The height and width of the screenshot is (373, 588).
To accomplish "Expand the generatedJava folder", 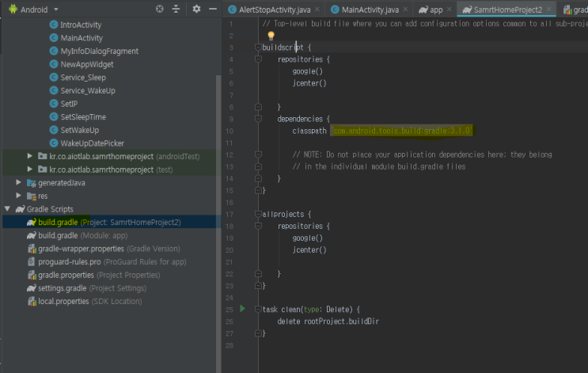I will click(x=18, y=182).
